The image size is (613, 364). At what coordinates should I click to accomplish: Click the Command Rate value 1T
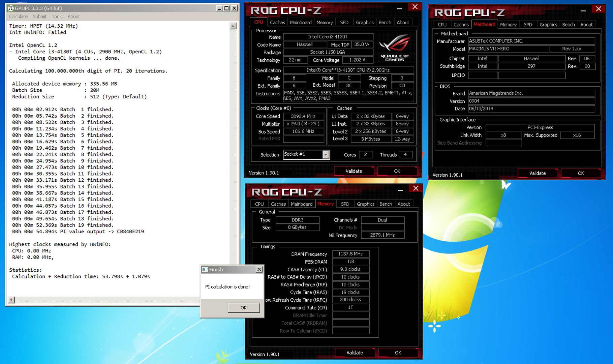351,307
